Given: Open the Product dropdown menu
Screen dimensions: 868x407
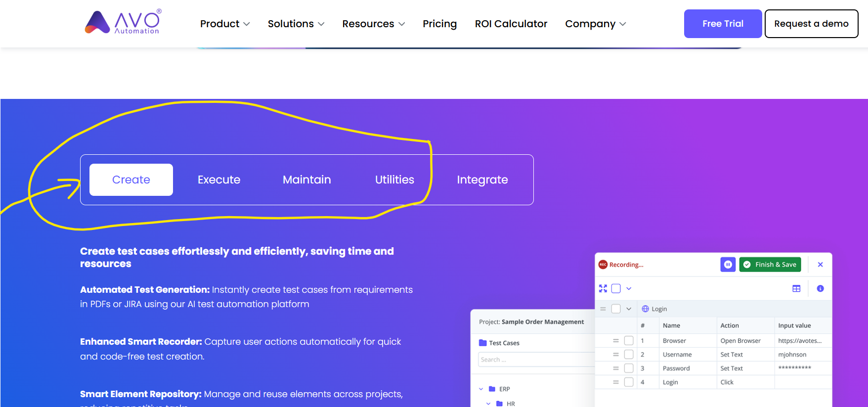Looking at the screenshot, I should (225, 24).
